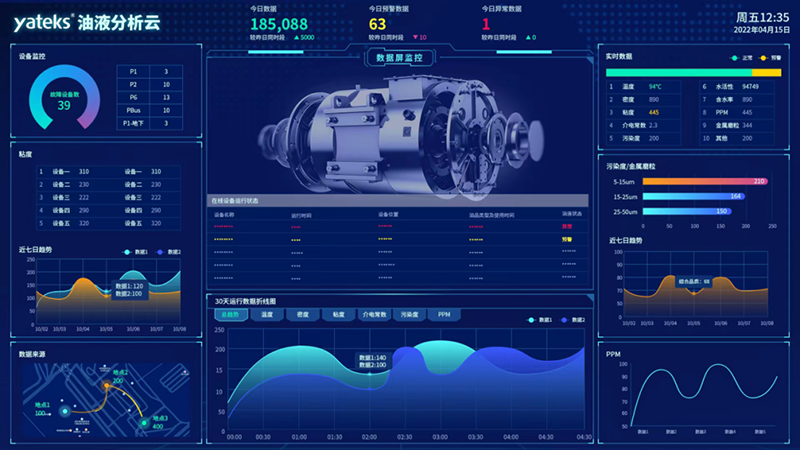Select the 总趋势 tab button
The height and width of the screenshot is (450, 800).
pyautogui.click(x=231, y=314)
